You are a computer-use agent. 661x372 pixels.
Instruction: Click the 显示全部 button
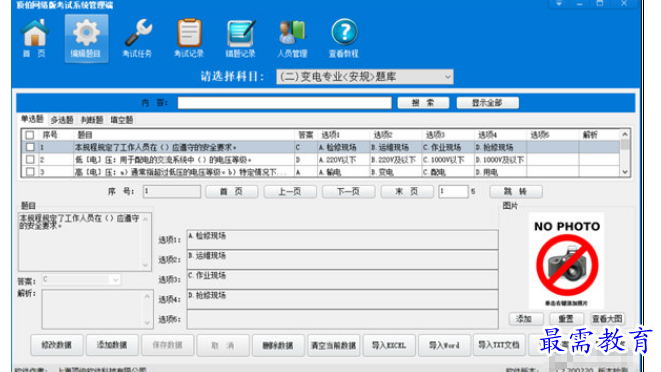pos(487,103)
